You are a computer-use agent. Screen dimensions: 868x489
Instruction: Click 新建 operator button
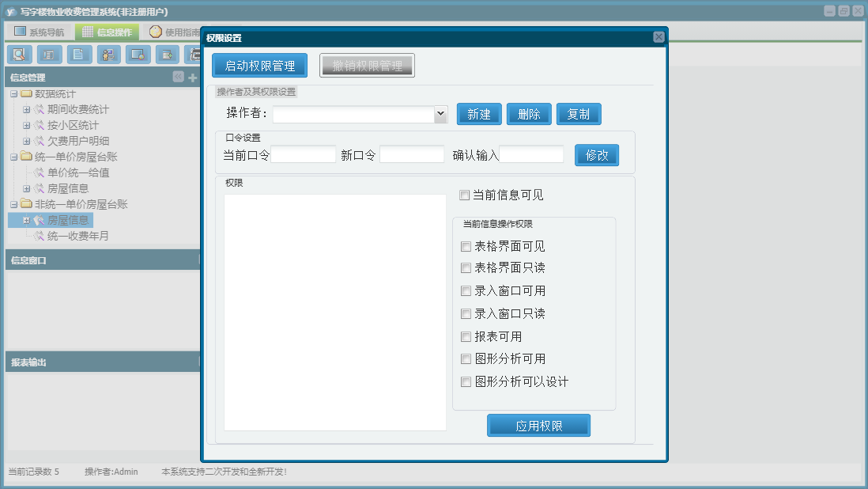[479, 114]
